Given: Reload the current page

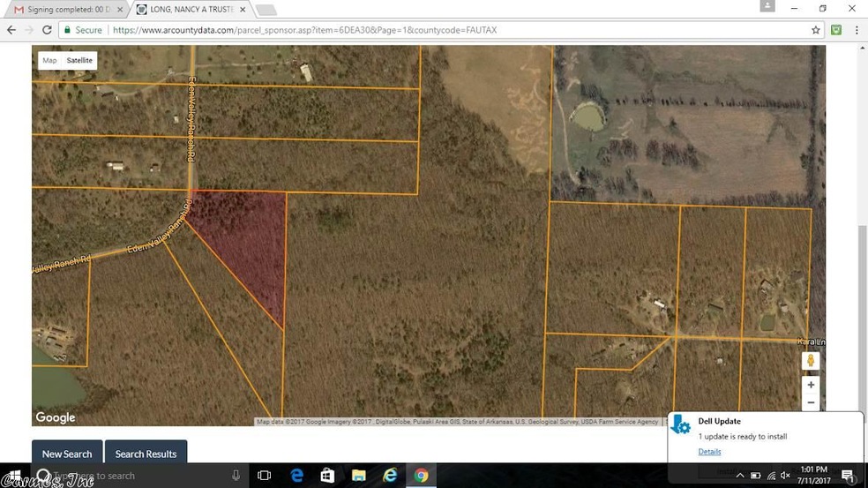Looking at the screenshot, I should pos(47,30).
